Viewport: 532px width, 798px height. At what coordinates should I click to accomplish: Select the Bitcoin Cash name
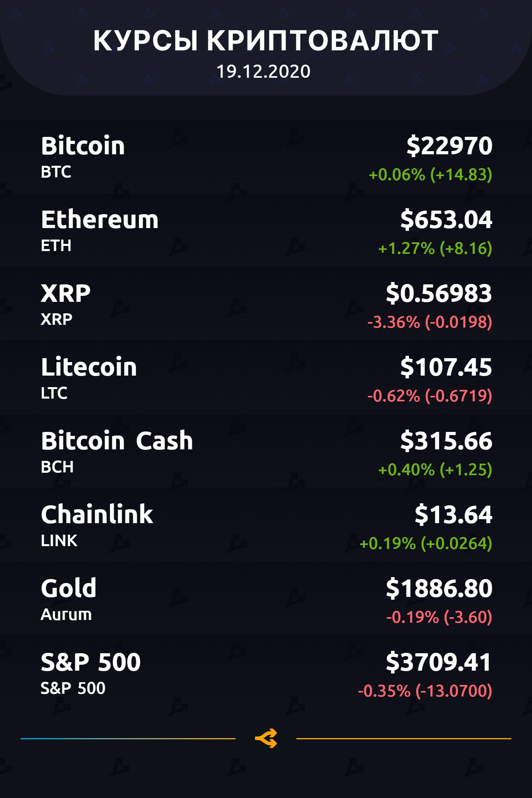tap(117, 441)
